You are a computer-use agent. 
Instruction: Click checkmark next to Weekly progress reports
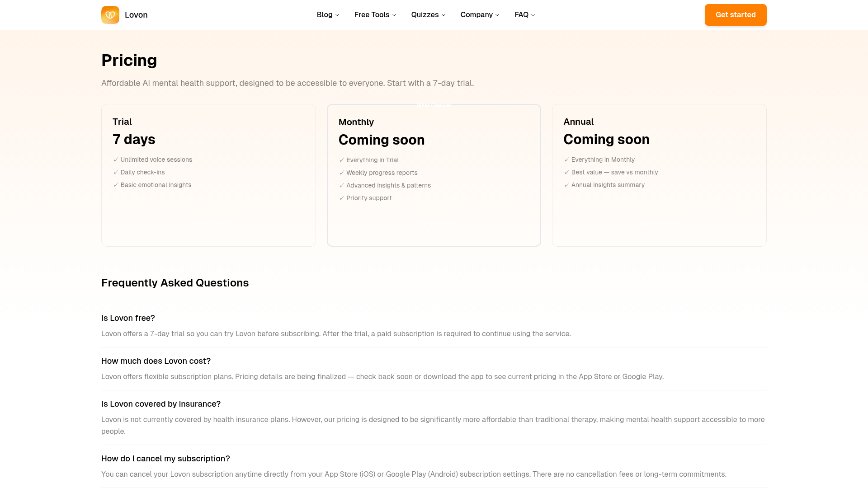(342, 173)
